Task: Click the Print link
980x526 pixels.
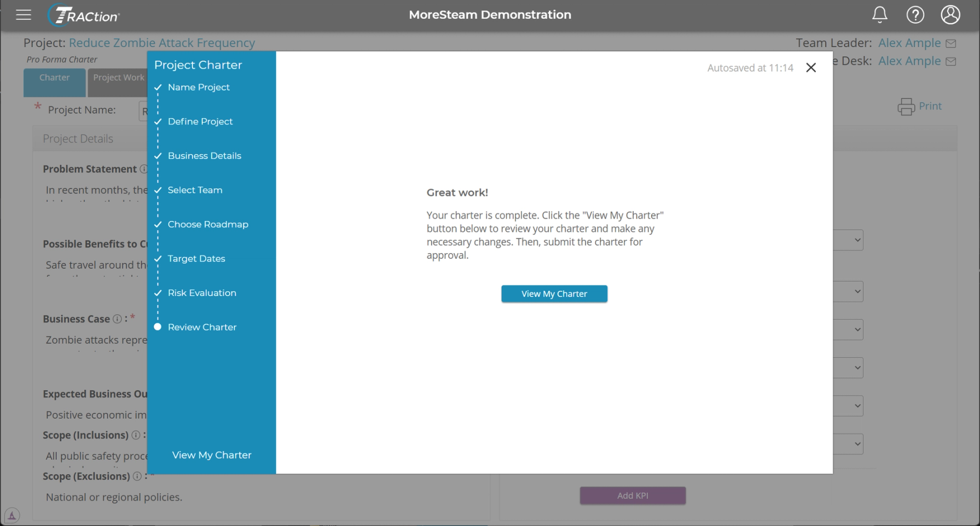Action: (930, 106)
